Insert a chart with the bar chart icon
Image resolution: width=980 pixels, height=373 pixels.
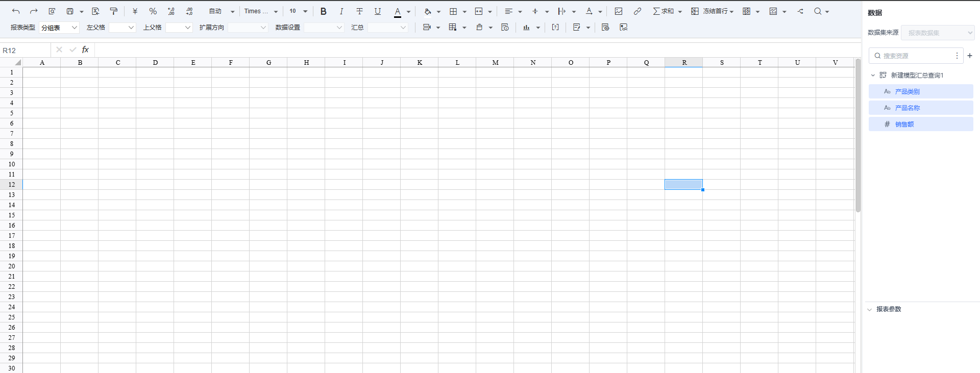point(526,28)
